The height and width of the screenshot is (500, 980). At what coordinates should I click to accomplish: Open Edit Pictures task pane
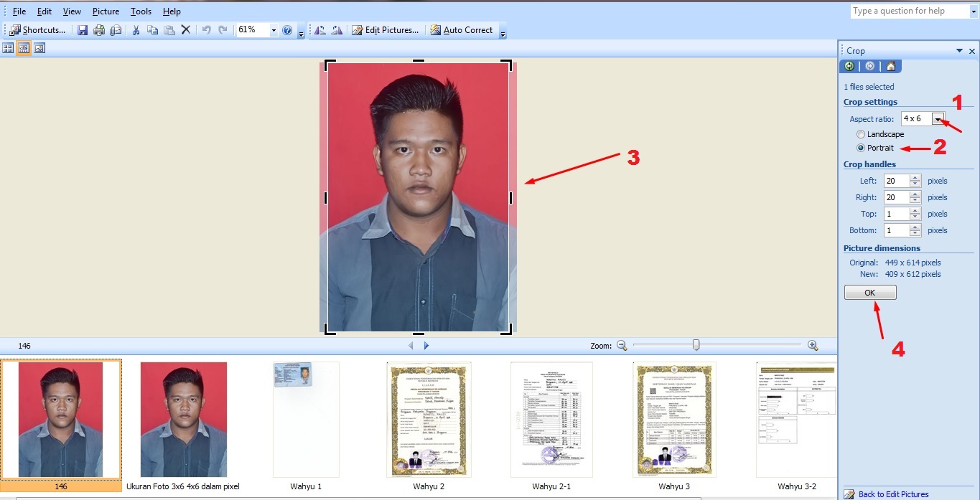[x=385, y=30]
